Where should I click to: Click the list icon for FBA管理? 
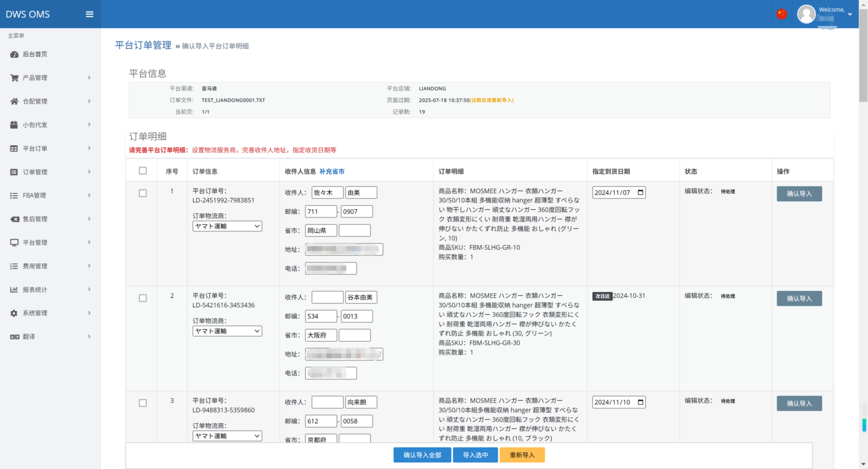(14, 195)
